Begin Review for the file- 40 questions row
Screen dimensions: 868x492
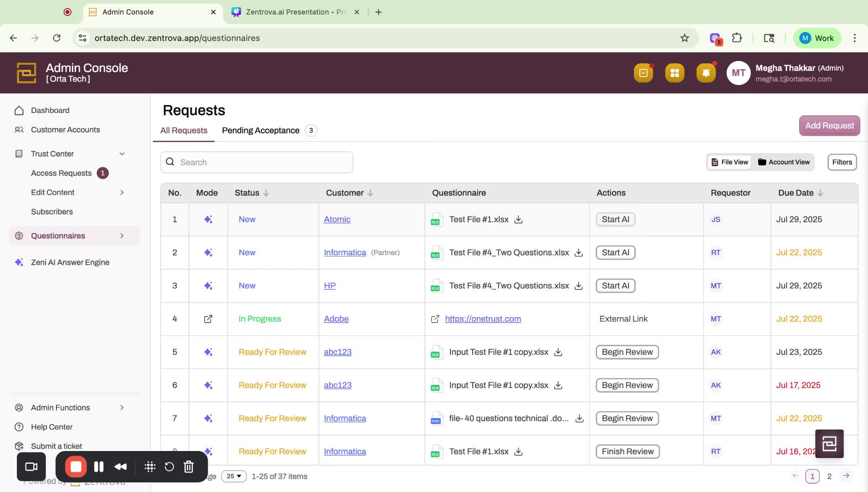pyautogui.click(x=627, y=419)
